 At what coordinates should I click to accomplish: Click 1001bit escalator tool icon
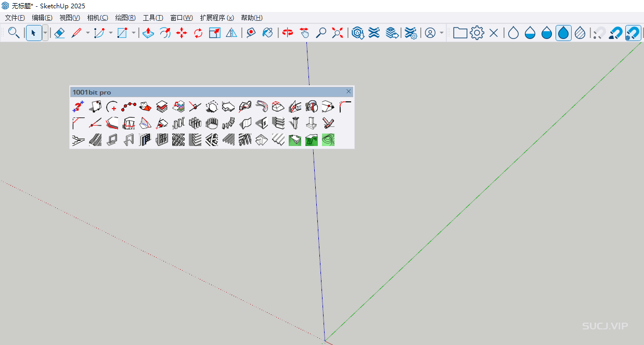[95, 140]
